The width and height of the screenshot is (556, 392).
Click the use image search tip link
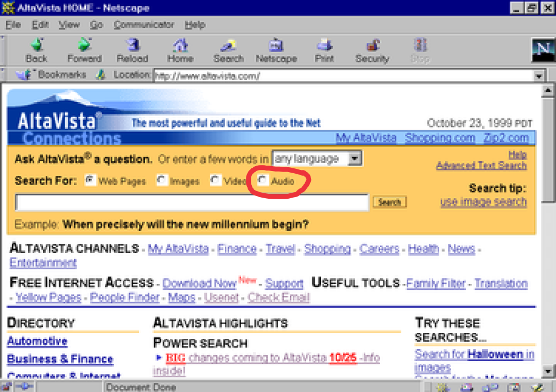tap(483, 201)
